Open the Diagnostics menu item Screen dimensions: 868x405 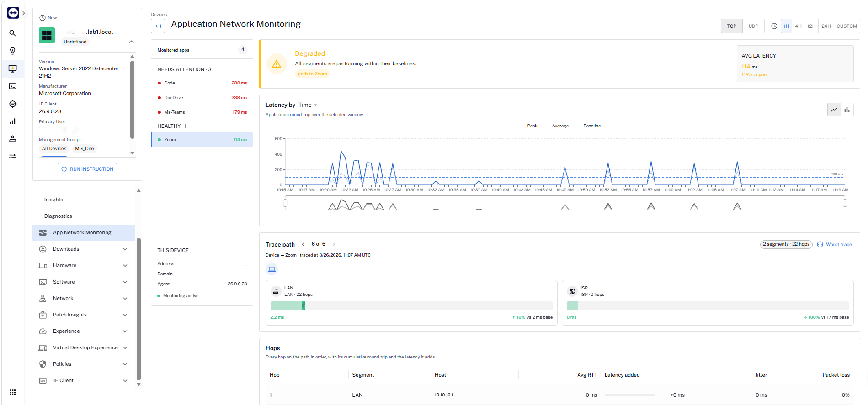point(58,216)
